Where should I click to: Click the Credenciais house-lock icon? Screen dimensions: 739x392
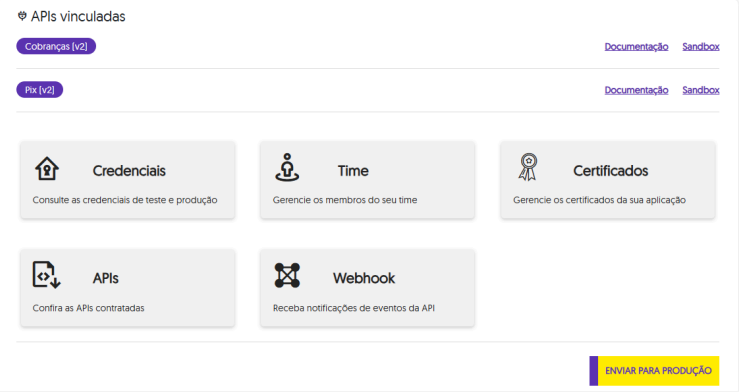[47, 168]
